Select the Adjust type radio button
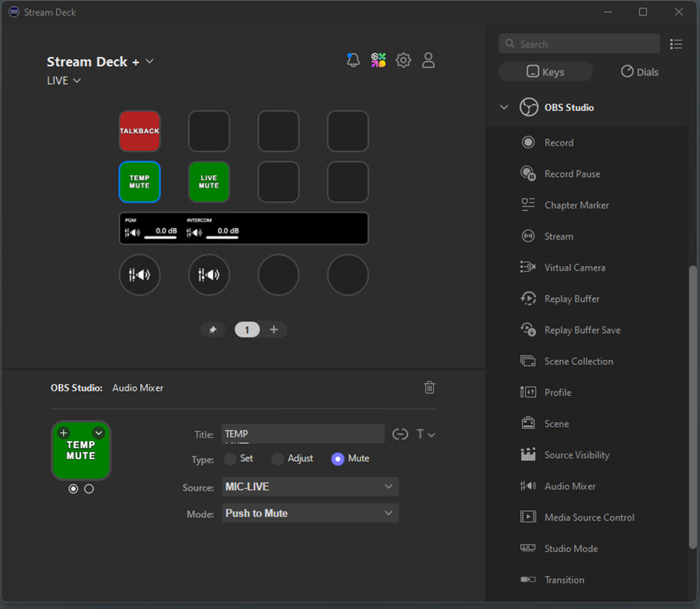 (278, 459)
